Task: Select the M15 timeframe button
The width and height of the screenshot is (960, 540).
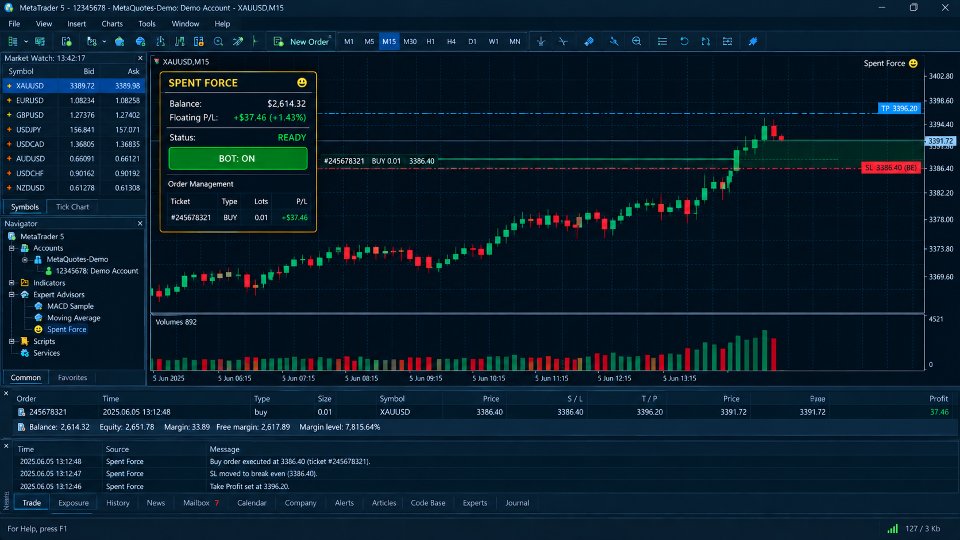Action: click(389, 42)
